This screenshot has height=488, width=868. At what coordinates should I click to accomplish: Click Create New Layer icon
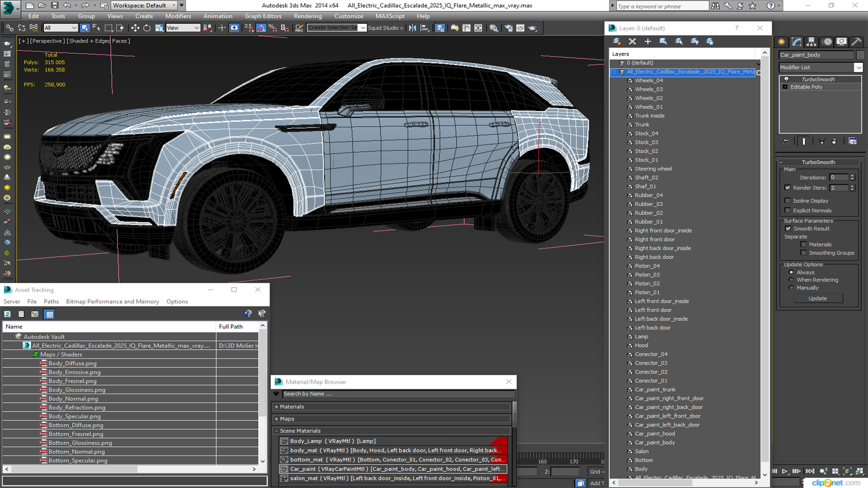coord(617,42)
